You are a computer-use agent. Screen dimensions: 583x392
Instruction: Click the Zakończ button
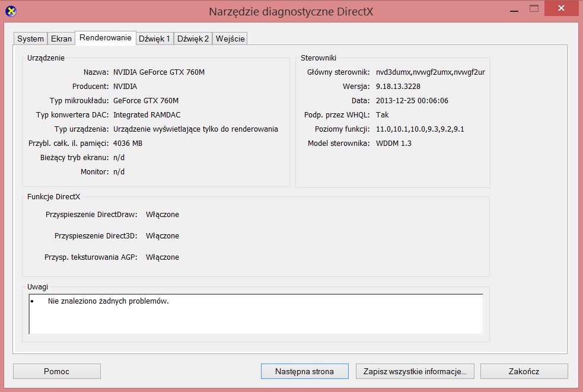pos(524,371)
